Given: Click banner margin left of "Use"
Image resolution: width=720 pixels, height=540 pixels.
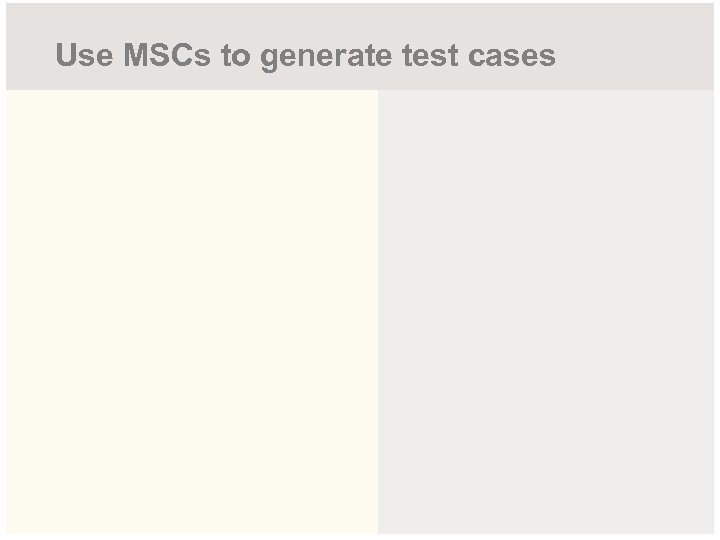Looking at the screenshot, I should [30, 56].
